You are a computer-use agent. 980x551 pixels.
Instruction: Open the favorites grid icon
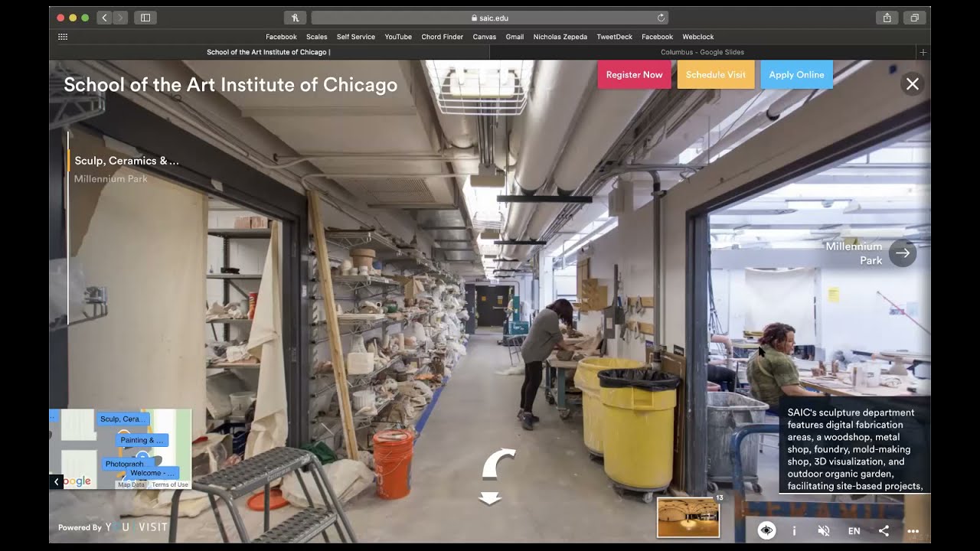[63, 37]
